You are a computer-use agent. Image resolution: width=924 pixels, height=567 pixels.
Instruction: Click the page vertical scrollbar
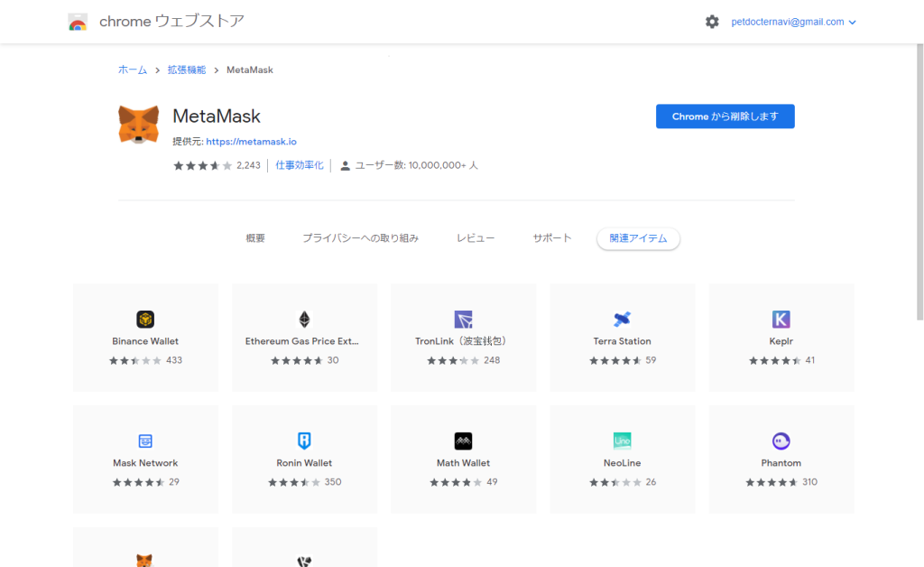point(919,182)
